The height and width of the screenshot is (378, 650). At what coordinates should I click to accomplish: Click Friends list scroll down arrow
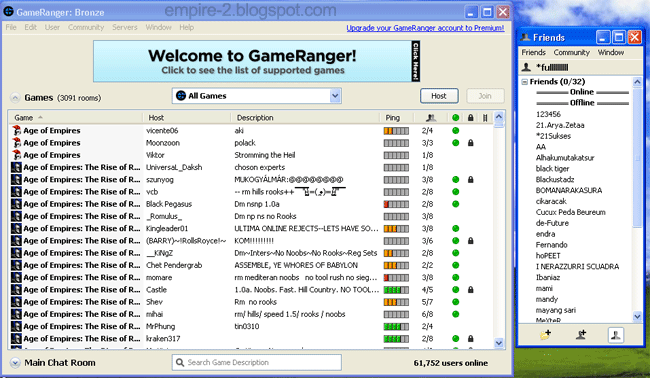coord(637,317)
